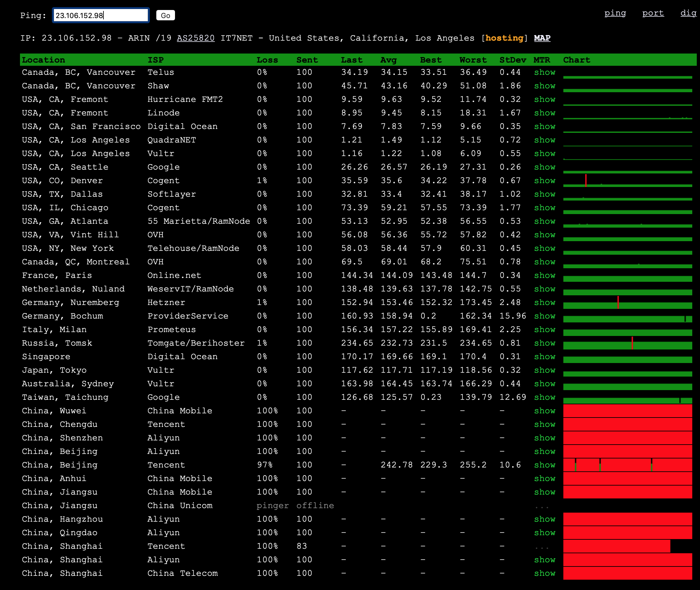The width and height of the screenshot is (700, 590).
Task: Click the Go button next to Ping
Action: click(x=165, y=15)
